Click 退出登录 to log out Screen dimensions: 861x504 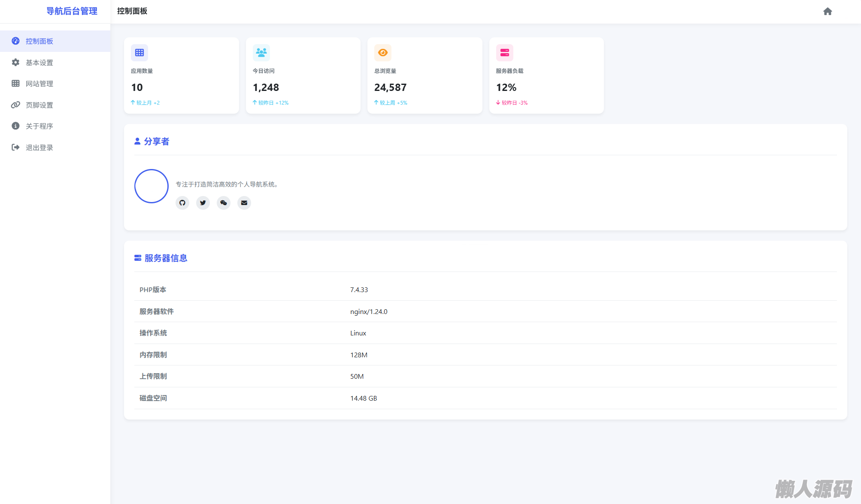pos(39,148)
